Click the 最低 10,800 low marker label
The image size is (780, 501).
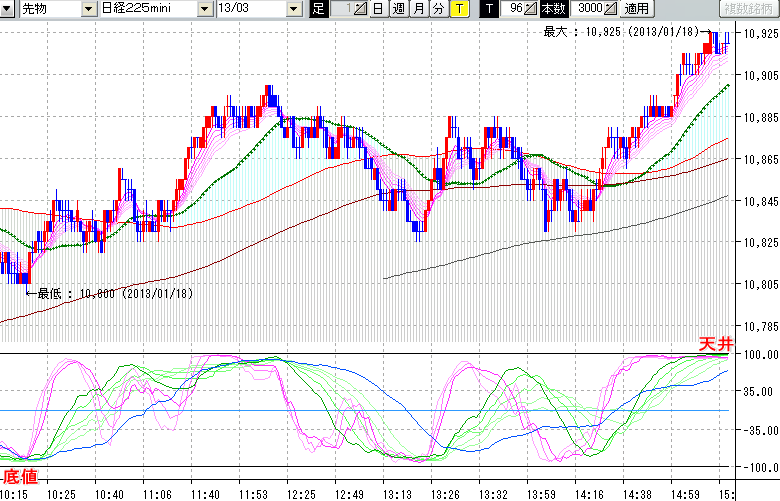point(115,293)
